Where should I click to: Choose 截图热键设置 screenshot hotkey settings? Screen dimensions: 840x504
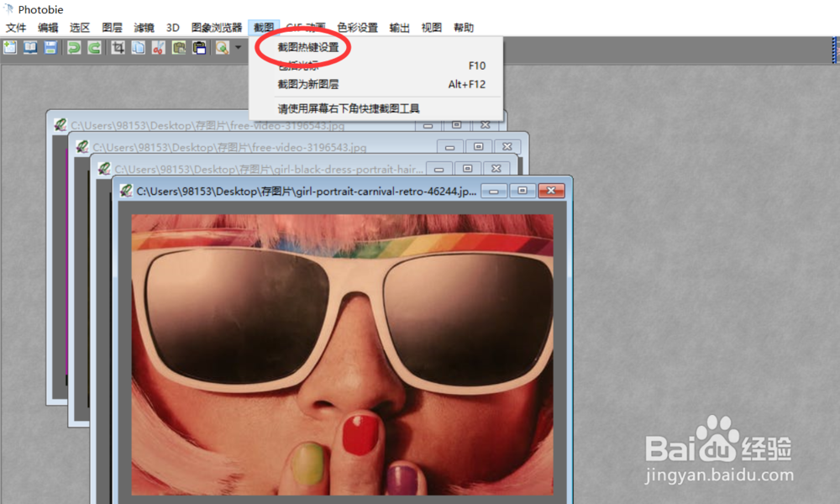(305, 48)
